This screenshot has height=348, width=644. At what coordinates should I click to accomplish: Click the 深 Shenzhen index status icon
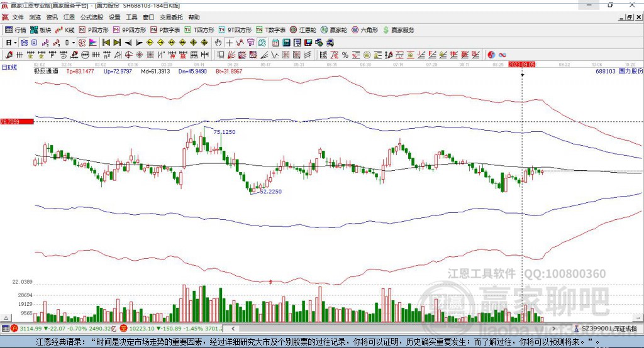[x=124, y=329]
